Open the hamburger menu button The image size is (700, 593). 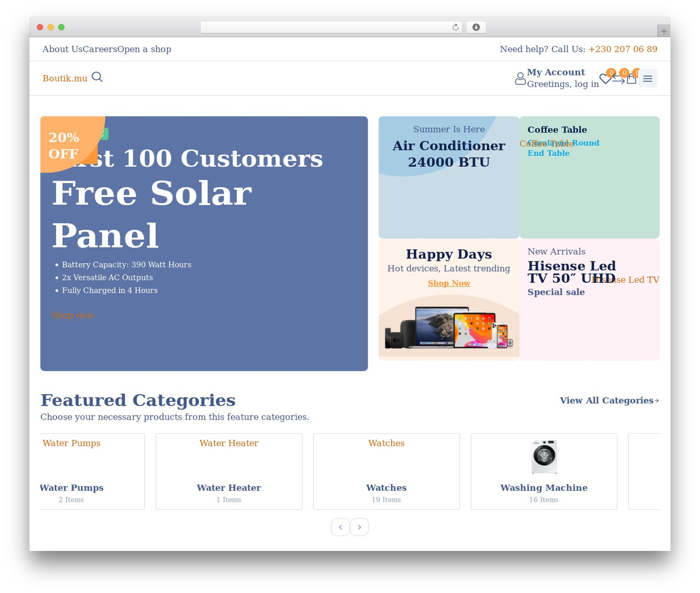(647, 79)
